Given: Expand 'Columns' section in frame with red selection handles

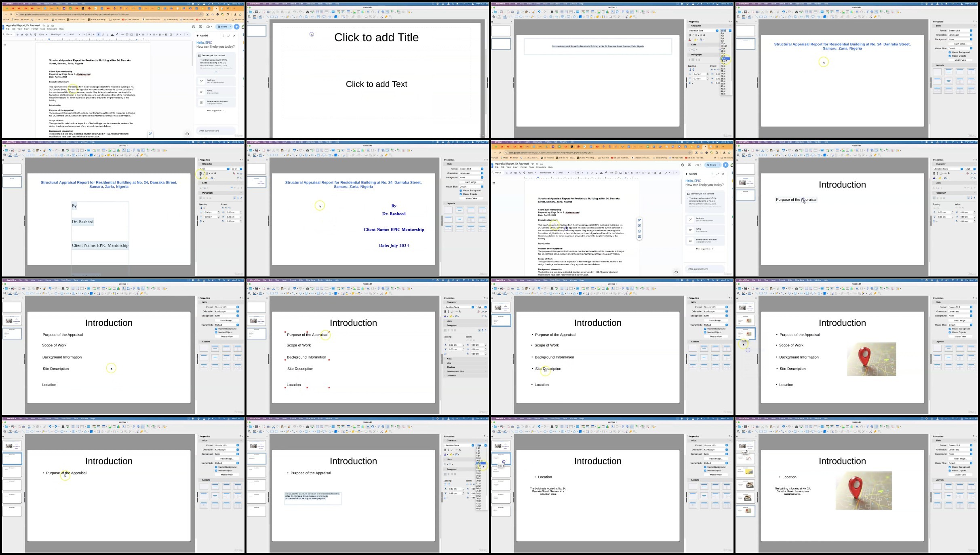Looking at the screenshot, I should point(466,376).
